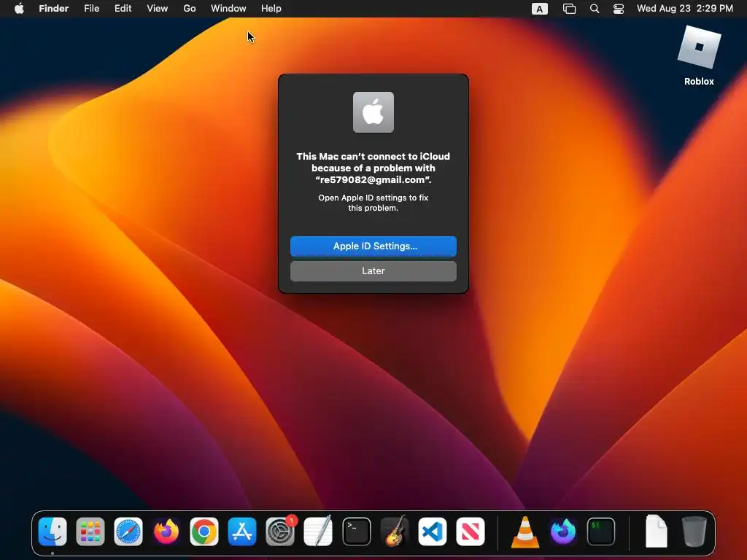
Task: Click Apple ID Settings button
Action: pyautogui.click(x=373, y=246)
